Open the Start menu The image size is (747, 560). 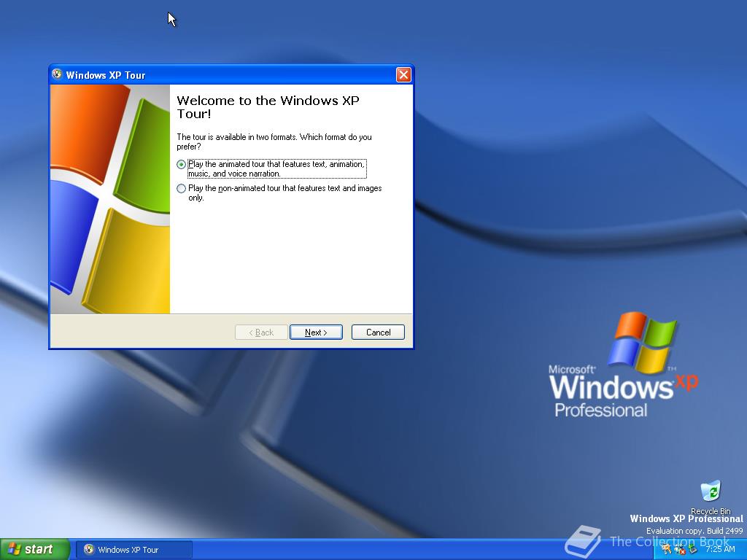click(35, 550)
